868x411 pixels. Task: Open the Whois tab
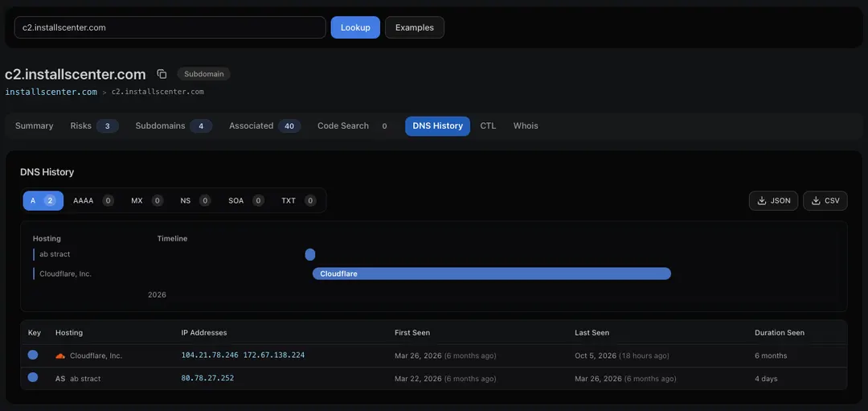click(526, 125)
